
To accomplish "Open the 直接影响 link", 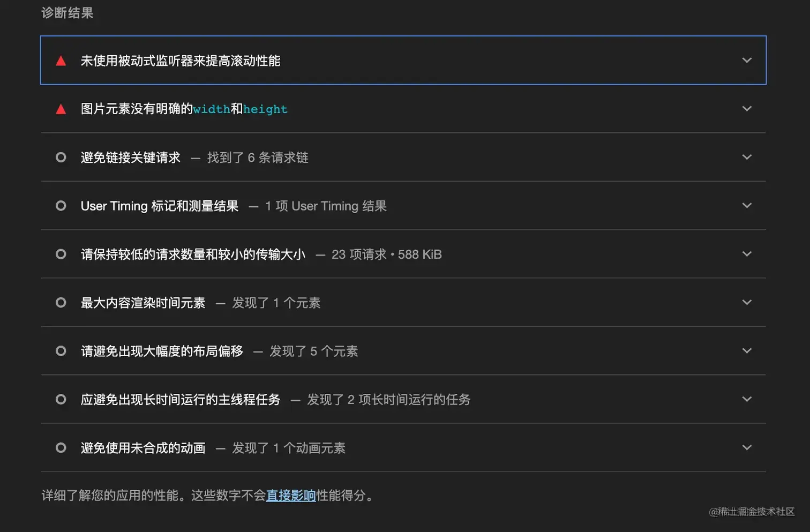I will pos(291,496).
